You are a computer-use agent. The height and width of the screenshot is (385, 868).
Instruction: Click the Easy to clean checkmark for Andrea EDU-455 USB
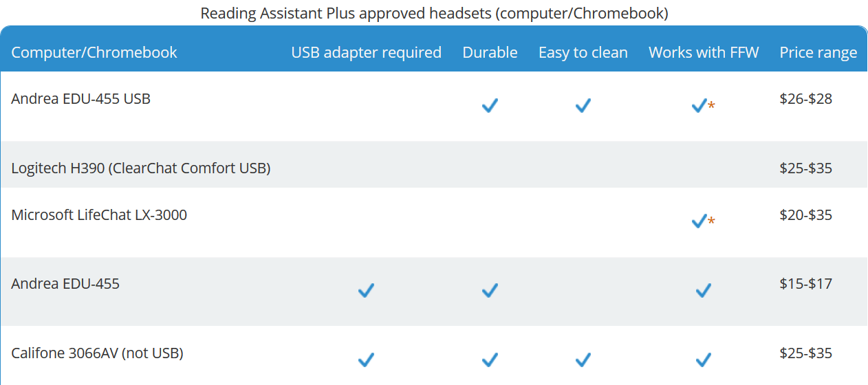[583, 106]
